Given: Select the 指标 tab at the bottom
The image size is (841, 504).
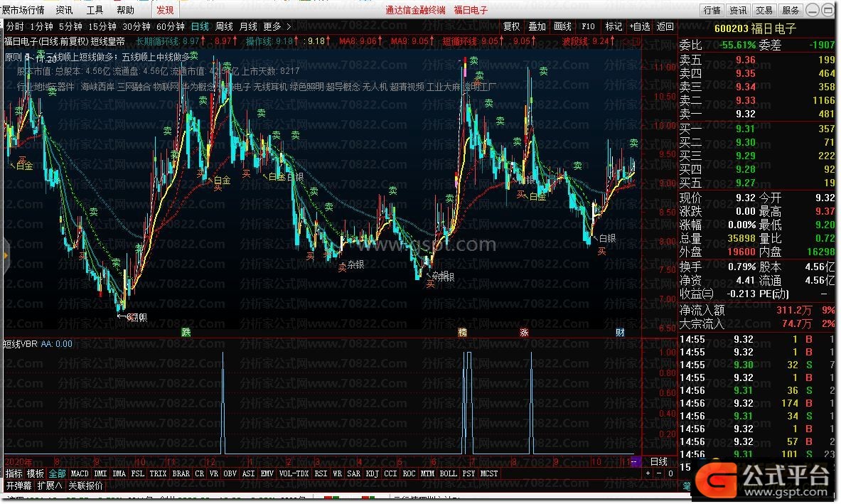Looking at the screenshot, I should point(14,473).
